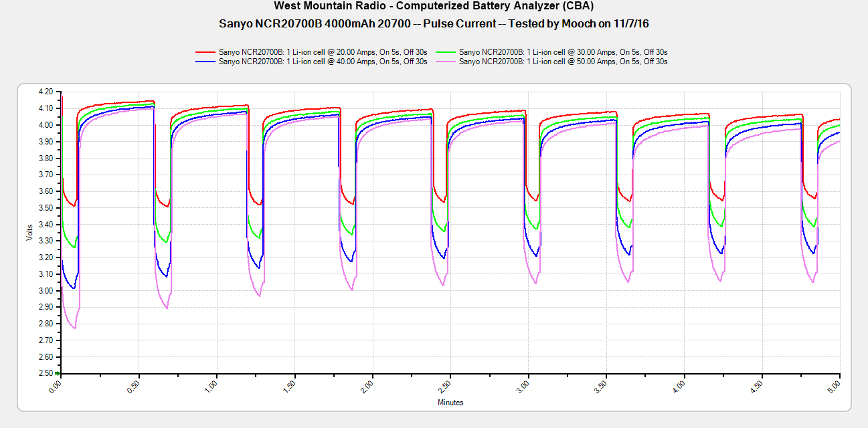Click the 1.00 tick on the minutes axis

tap(213, 386)
